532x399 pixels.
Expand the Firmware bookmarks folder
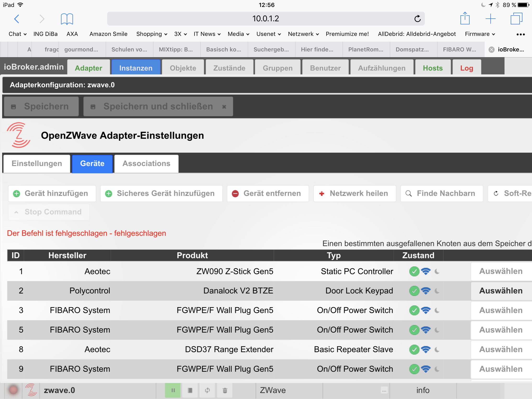[480, 34]
